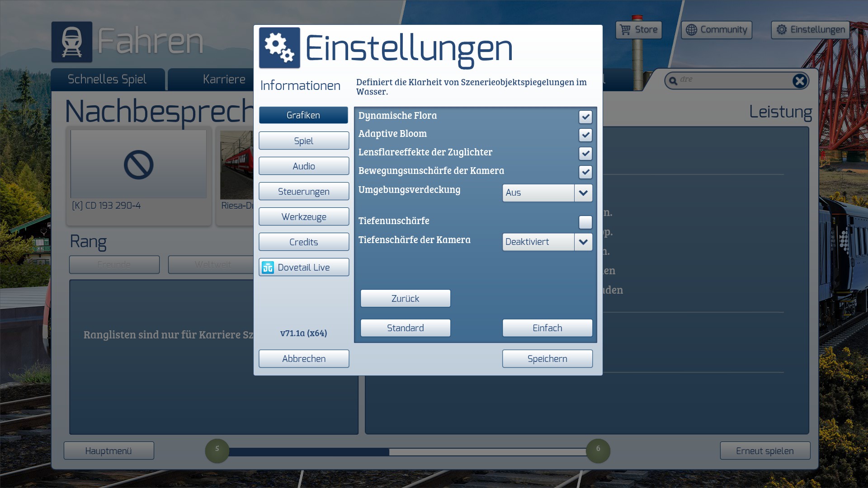Expand the Umgebungsverdeckung dropdown
868x488 pixels.
tap(583, 193)
